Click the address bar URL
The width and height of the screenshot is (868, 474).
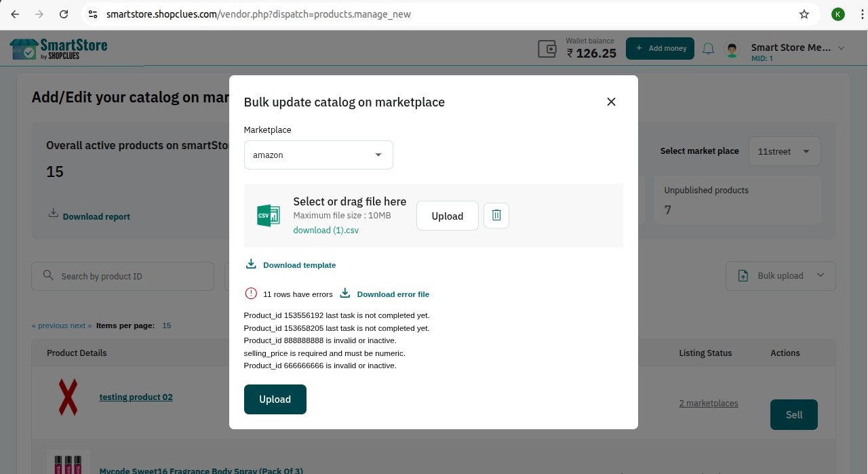(x=258, y=14)
